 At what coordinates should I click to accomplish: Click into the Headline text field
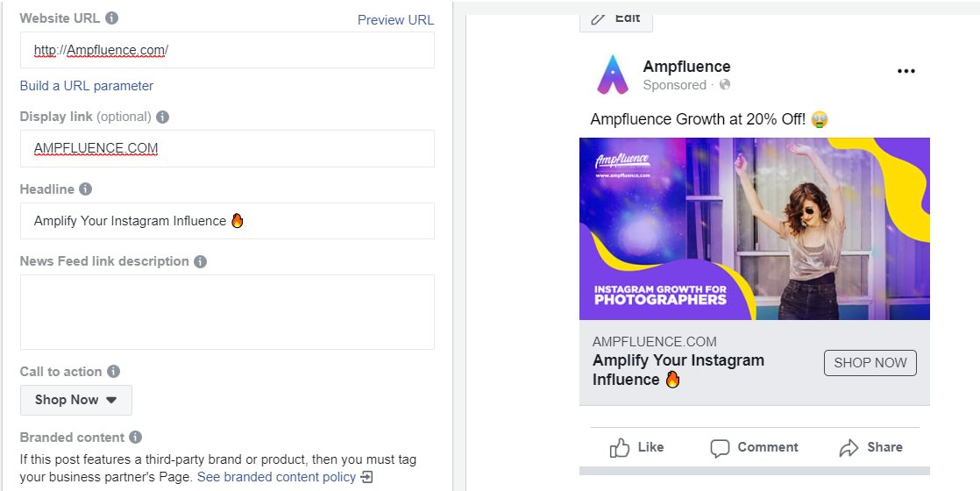(x=227, y=221)
